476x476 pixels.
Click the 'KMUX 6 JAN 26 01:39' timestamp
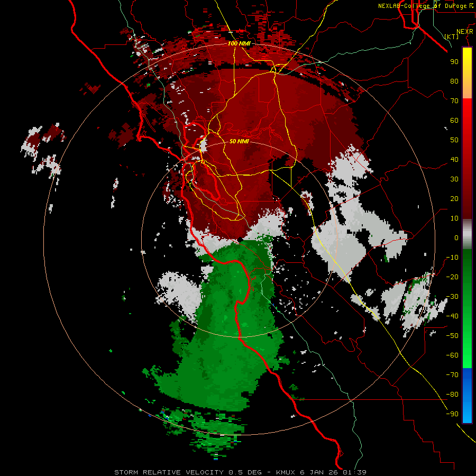coord(321,472)
